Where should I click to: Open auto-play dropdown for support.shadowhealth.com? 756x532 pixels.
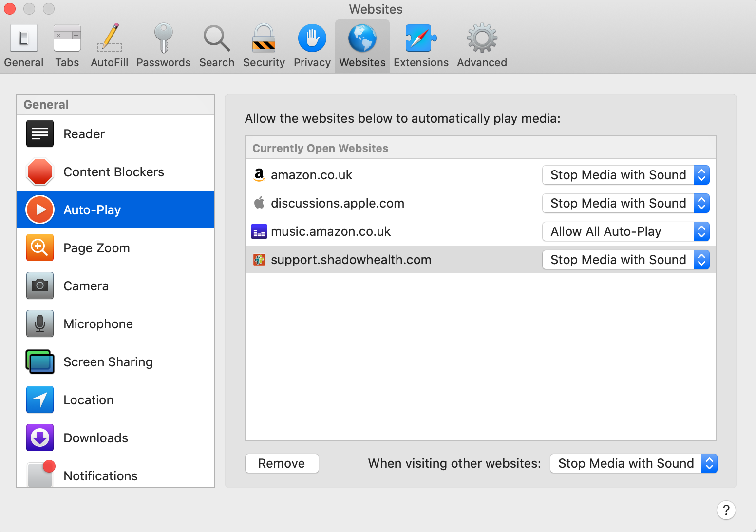pos(626,260)
